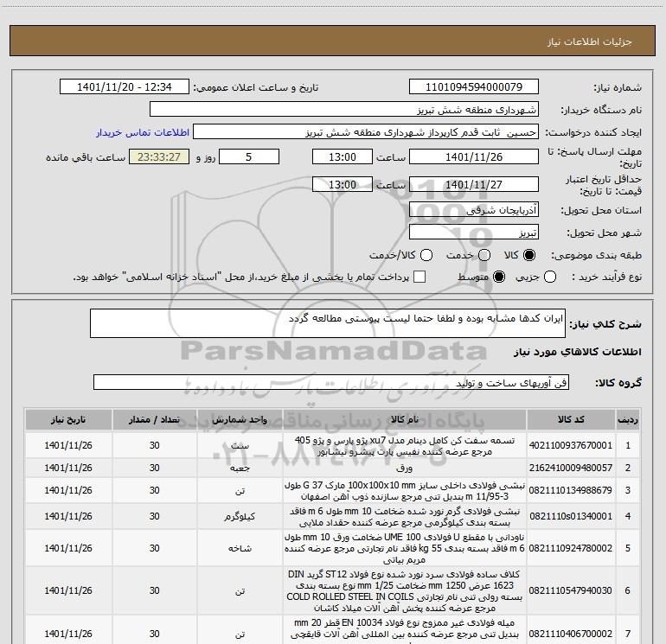The height and width of the screenshot is (644, 666).
Task: Click the remaining days field showing 5
Action: click(x=249, y=156)
